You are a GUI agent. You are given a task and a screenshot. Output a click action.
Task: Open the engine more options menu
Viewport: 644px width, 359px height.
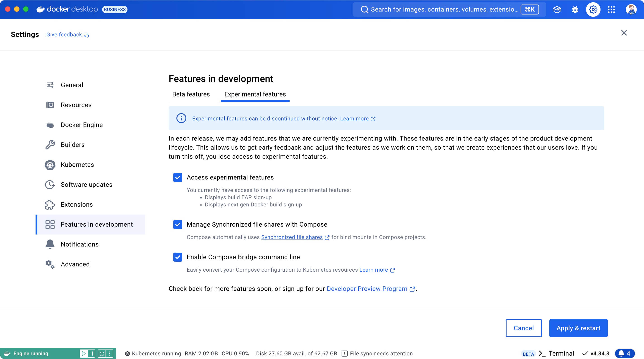[109, 354]
